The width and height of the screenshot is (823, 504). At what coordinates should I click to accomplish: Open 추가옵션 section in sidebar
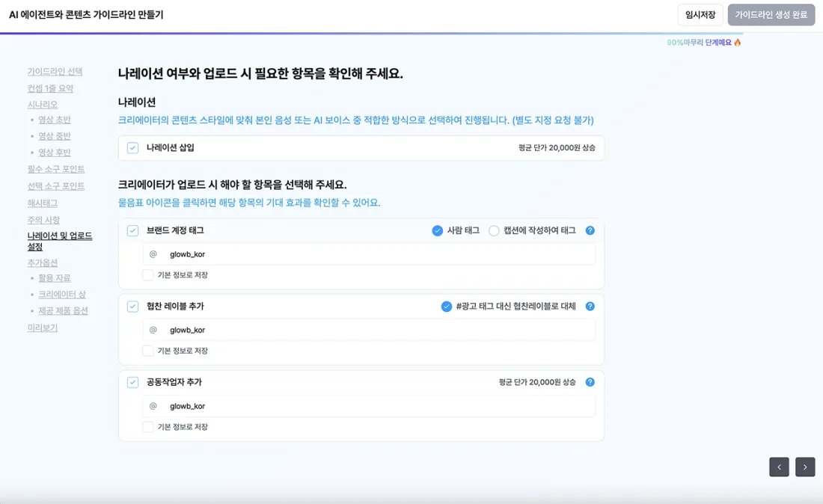click(x=43, y=262)
